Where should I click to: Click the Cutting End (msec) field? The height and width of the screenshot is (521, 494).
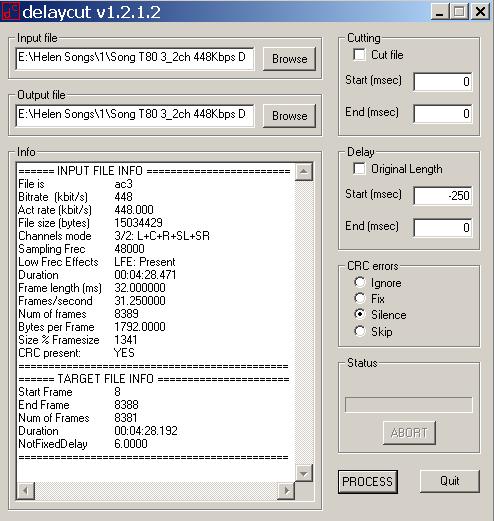443,114
